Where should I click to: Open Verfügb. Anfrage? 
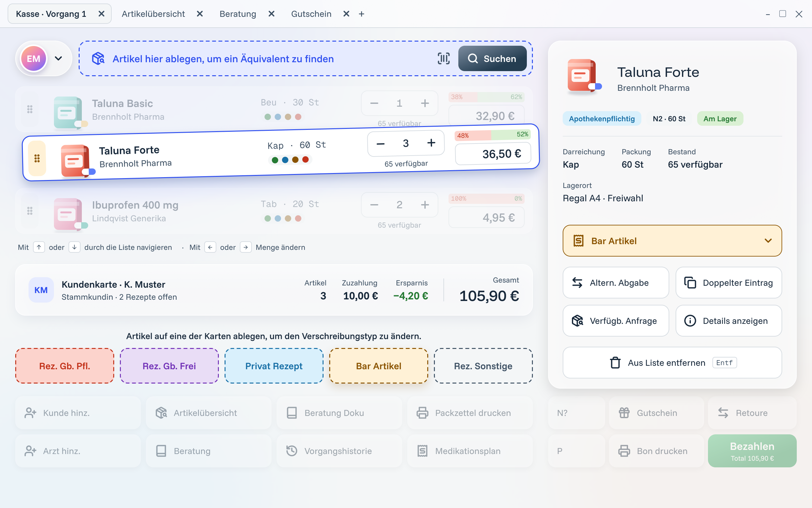tap(616, 321)
